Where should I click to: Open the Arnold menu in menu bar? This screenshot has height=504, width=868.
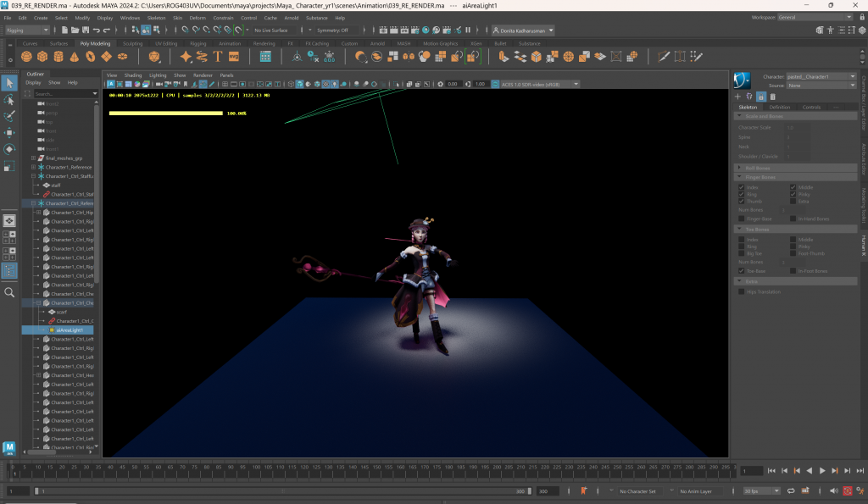coord(292,18)
